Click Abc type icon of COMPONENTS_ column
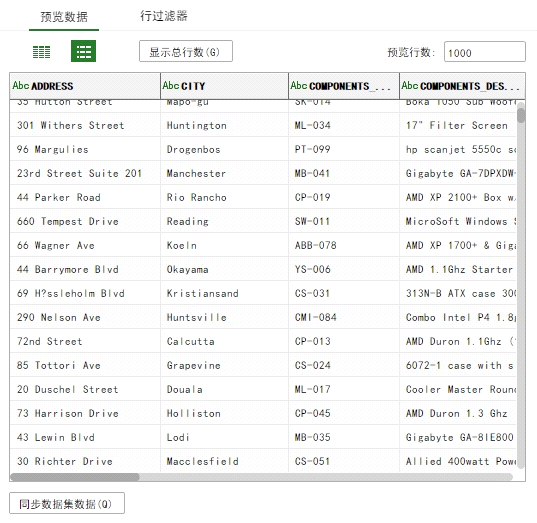Image resolution: width=537 pixels, height=523 pixels. pyautogui.click(x=299, y=85)
